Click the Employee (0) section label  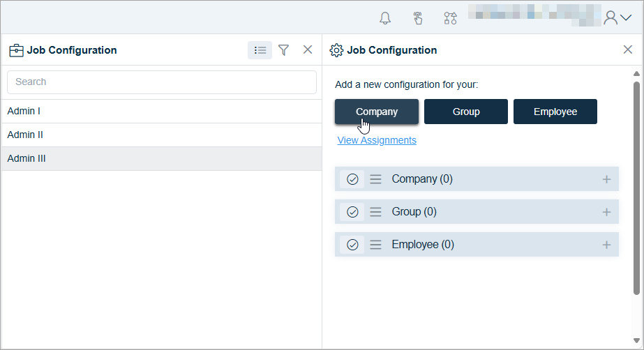[423, 245]
